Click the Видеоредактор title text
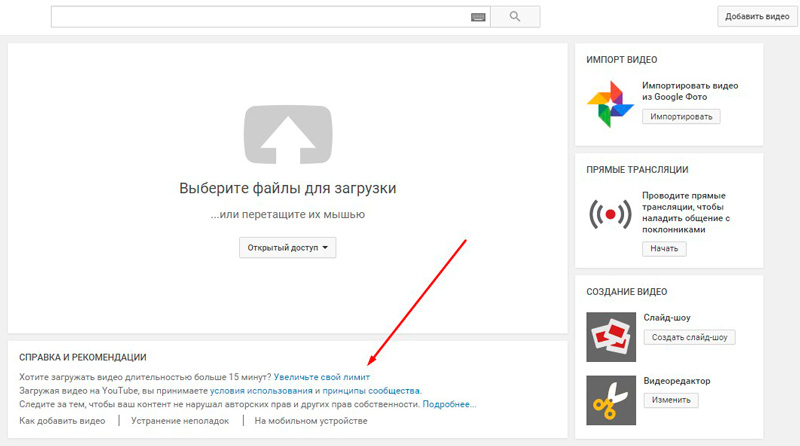Screen dimensions: 800x446 tap(677, 381)
